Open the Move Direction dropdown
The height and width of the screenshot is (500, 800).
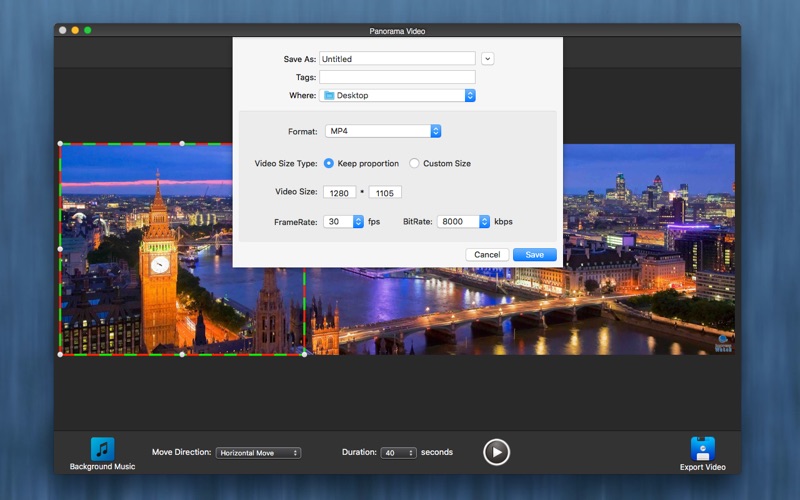pos(258,453)
